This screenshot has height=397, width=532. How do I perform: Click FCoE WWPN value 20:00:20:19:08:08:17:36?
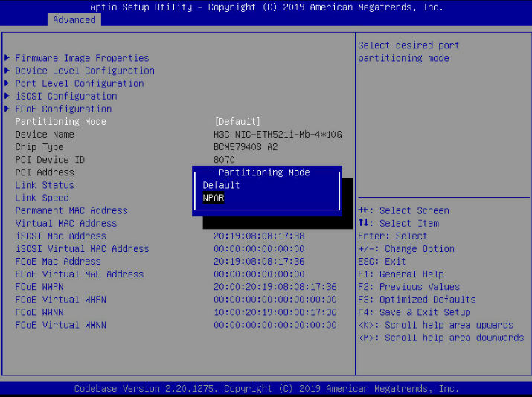275,287
